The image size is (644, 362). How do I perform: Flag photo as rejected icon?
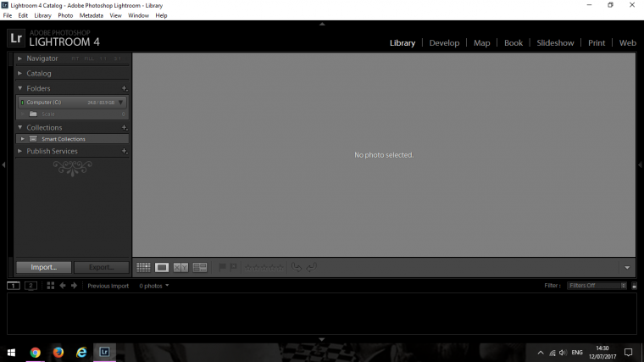[x=233, y=268]
